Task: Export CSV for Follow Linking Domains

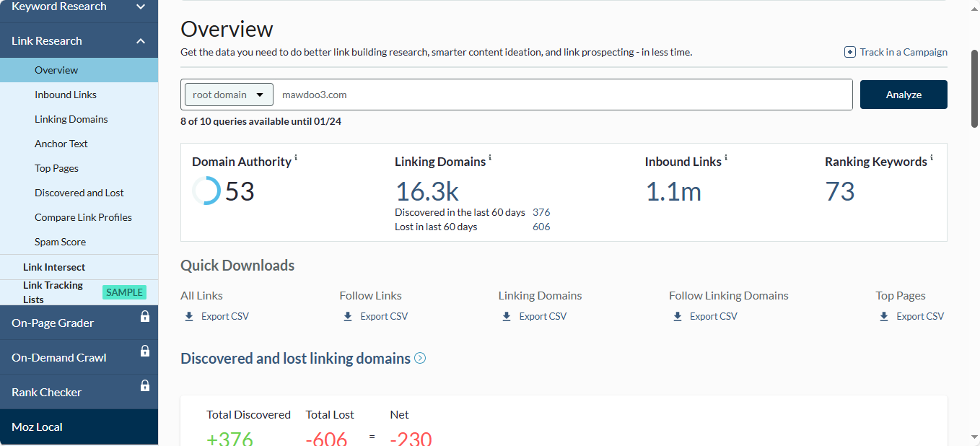Action: [714, 316]
